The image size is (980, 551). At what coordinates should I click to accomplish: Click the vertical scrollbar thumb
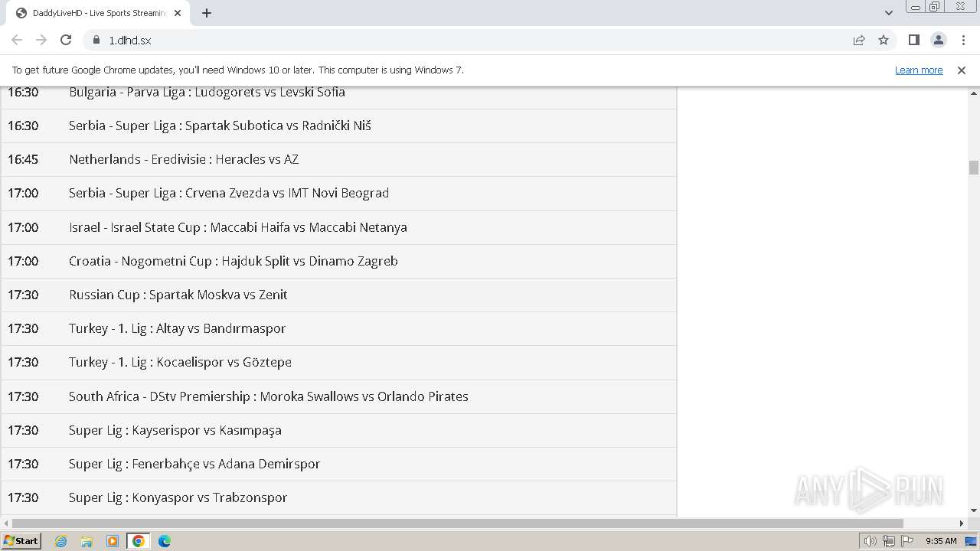[x=974, y=167]
